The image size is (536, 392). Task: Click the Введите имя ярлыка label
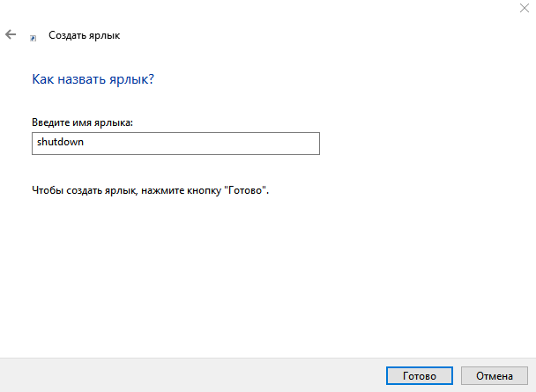click(x=87, y=121)
